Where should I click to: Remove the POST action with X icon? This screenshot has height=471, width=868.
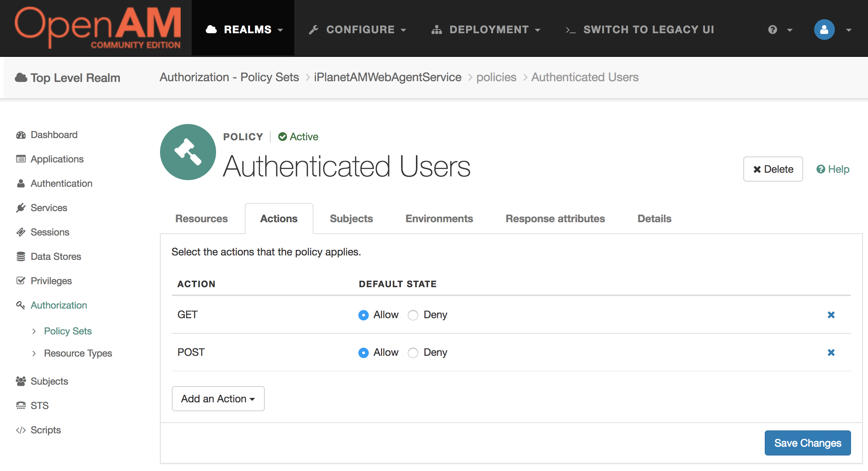(x=831, y=353)
